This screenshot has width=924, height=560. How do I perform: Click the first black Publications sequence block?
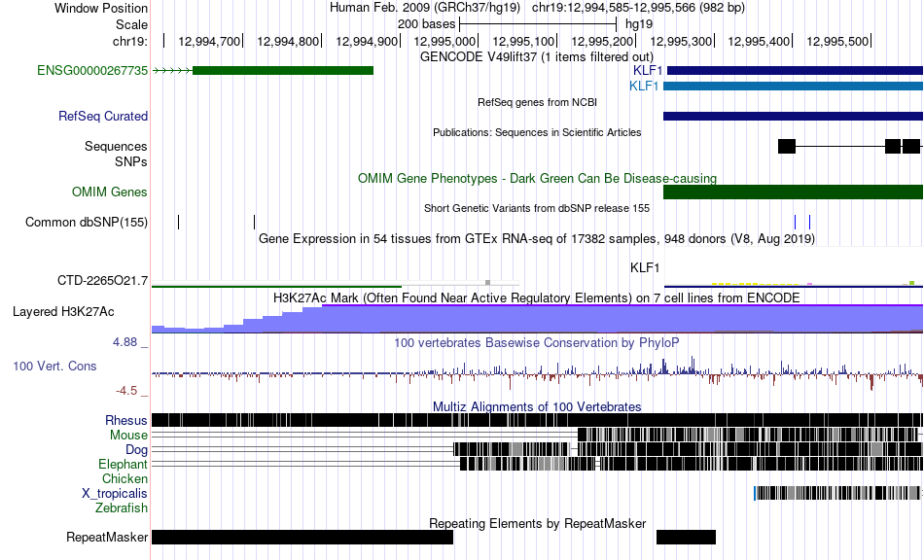point(787,146)
